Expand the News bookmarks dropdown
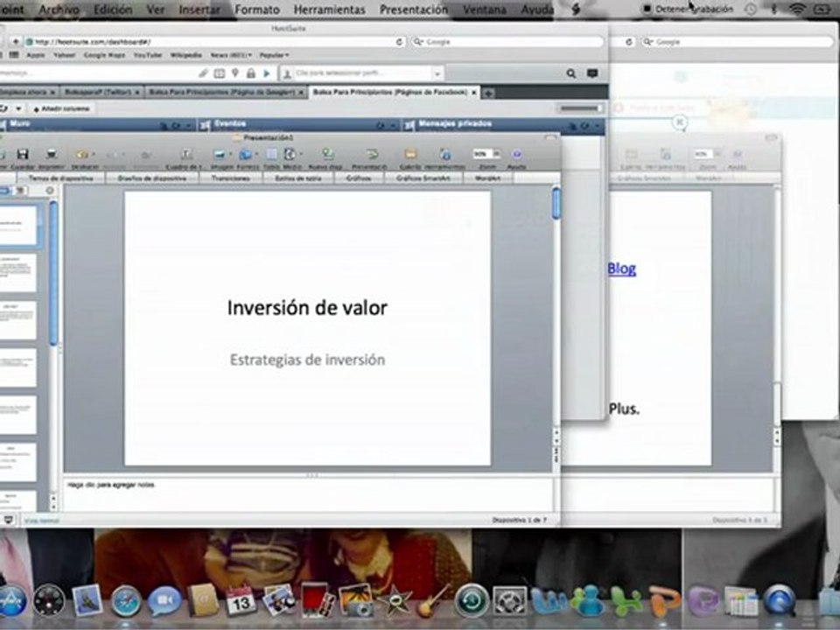The width and height of the screenshot is (840, 630). click(x=231, y=54)
